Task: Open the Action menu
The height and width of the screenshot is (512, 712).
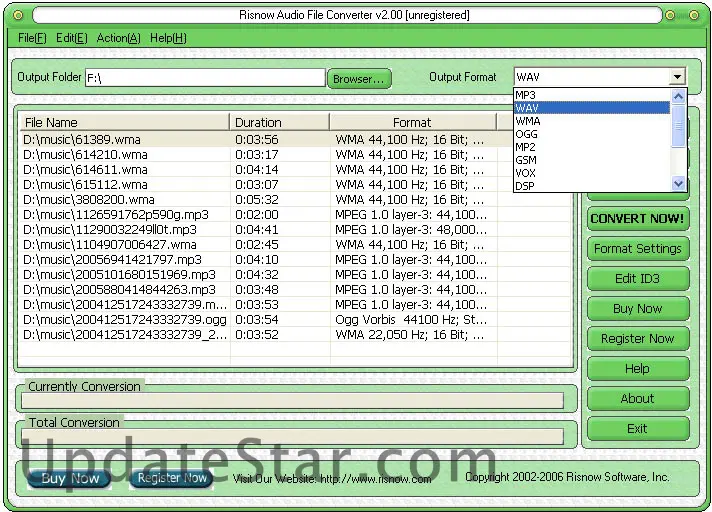Action: (118, 38)
